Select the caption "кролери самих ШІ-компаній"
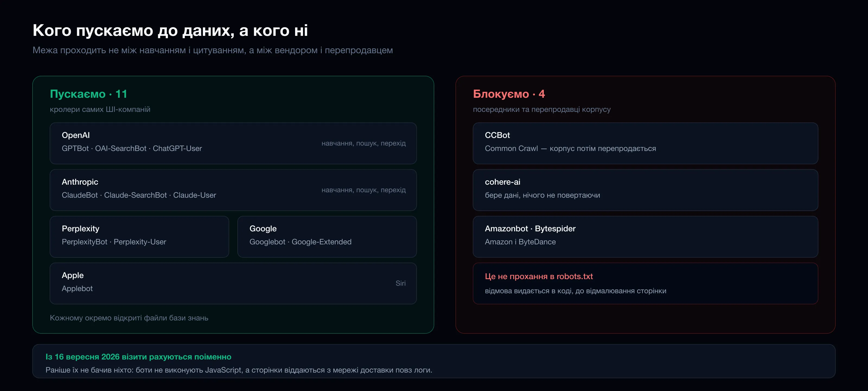 coord(100,109)
